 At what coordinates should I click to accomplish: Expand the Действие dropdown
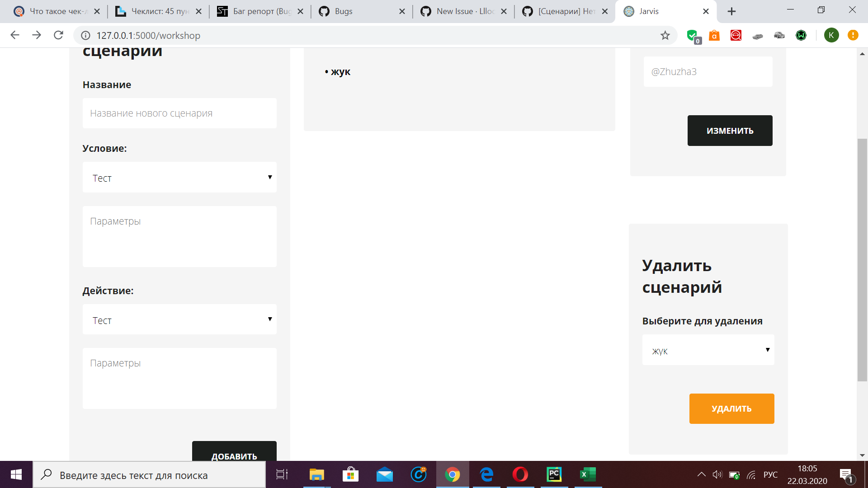(179, 320)
